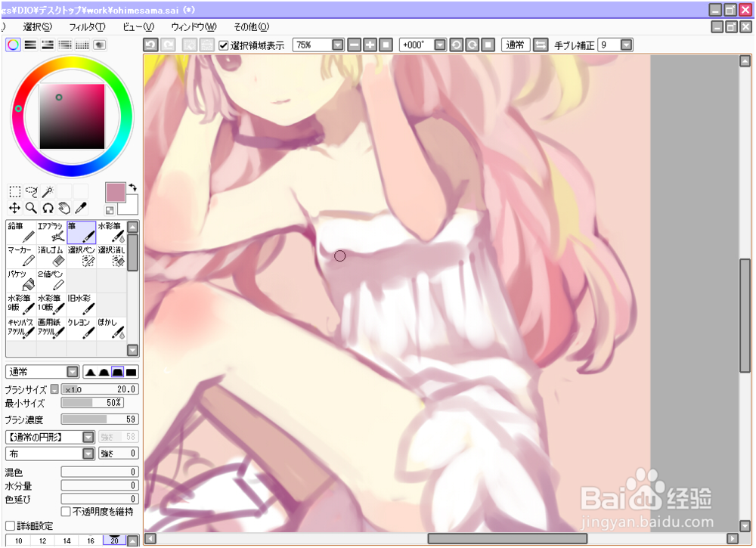
Task: Select the 消しゴム eraser tool
Action: (51, 256)
